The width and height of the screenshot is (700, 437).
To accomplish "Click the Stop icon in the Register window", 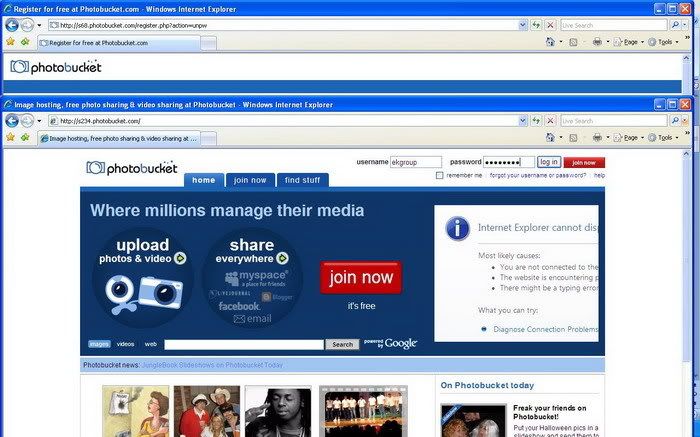I will [x=550, y=24].
